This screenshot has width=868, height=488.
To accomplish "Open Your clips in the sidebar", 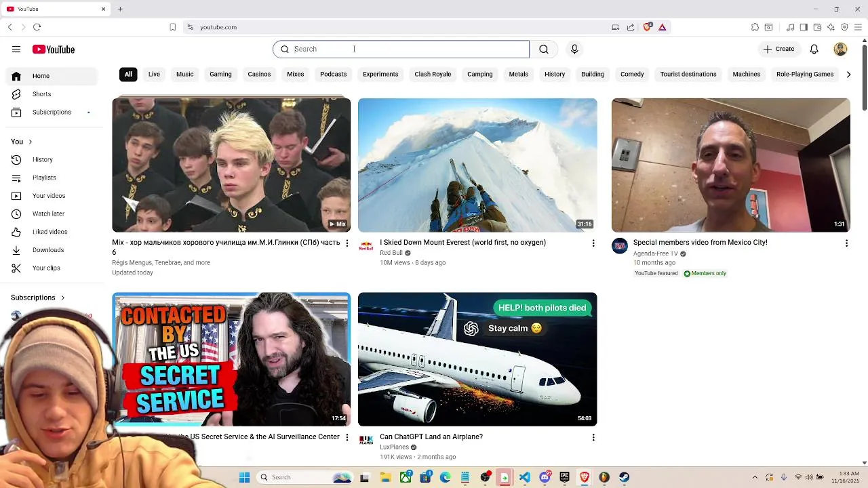I will [53, 268].
